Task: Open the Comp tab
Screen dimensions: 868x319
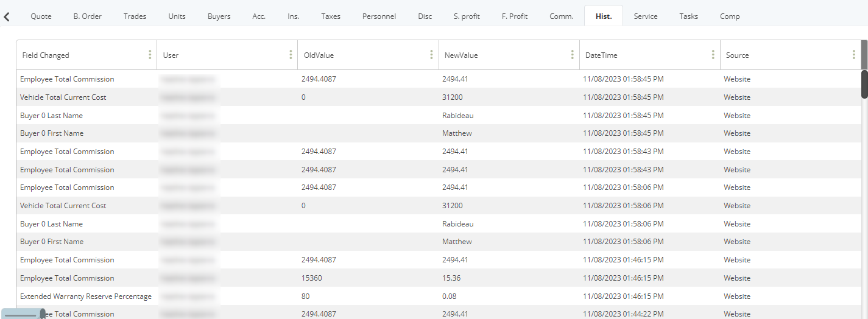Action: click(730, 16)
